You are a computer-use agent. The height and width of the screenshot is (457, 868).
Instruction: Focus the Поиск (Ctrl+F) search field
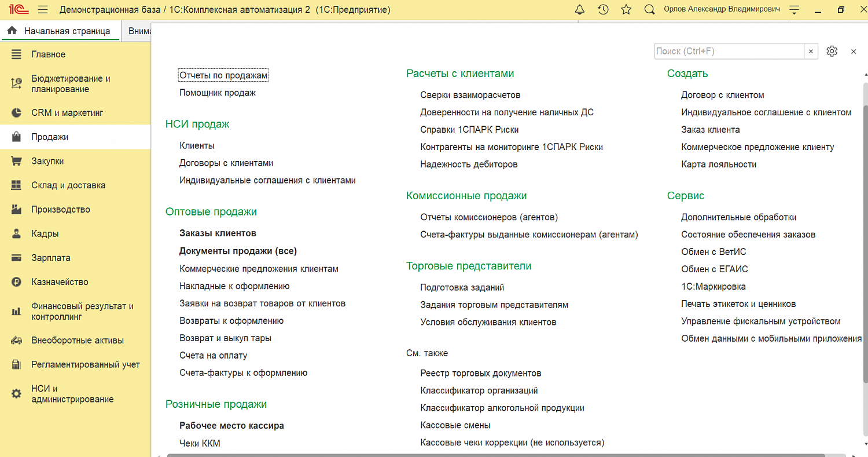pyautogui.click(x=729, y=51)
